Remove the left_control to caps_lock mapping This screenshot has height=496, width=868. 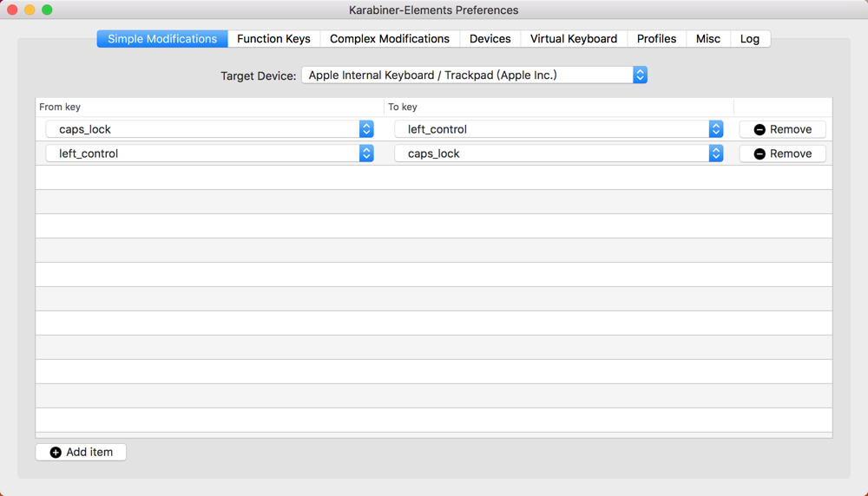coord(783,153)
